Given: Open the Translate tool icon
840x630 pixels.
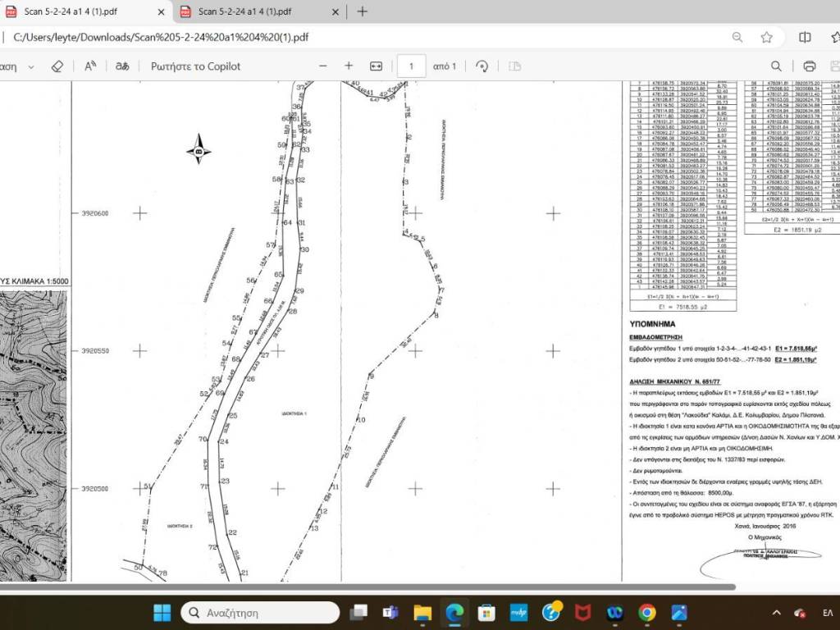Looking at the screenshot, I should [x=122, y=66].
